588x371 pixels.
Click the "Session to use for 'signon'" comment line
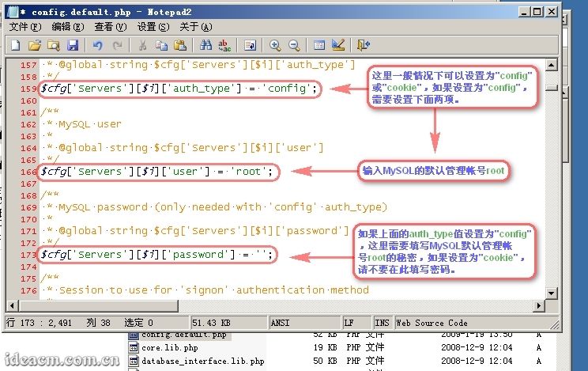pos(213,290)
